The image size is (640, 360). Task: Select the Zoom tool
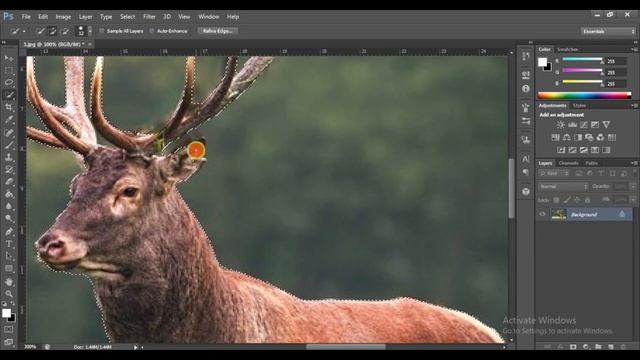pyautogui.click(x=9, y=294)
